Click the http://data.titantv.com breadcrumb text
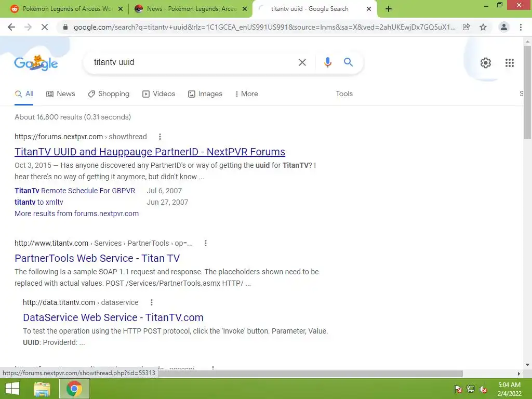 [59, 302]
